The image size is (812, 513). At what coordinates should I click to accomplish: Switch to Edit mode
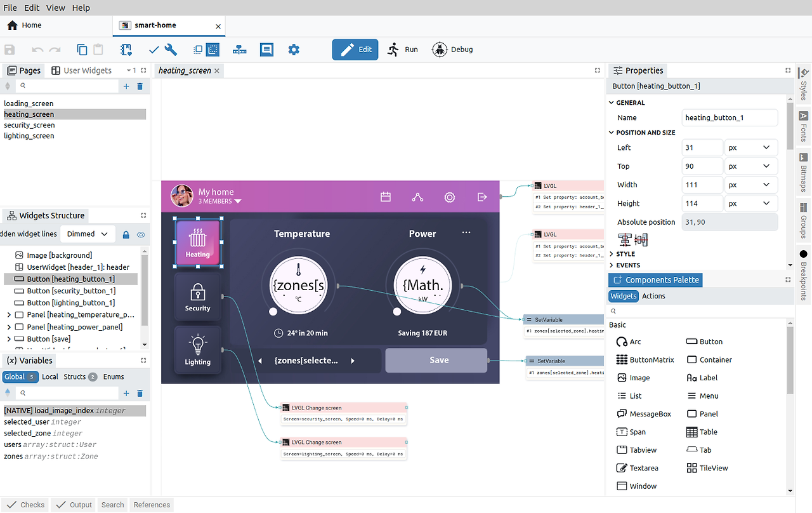click(355, 50)
